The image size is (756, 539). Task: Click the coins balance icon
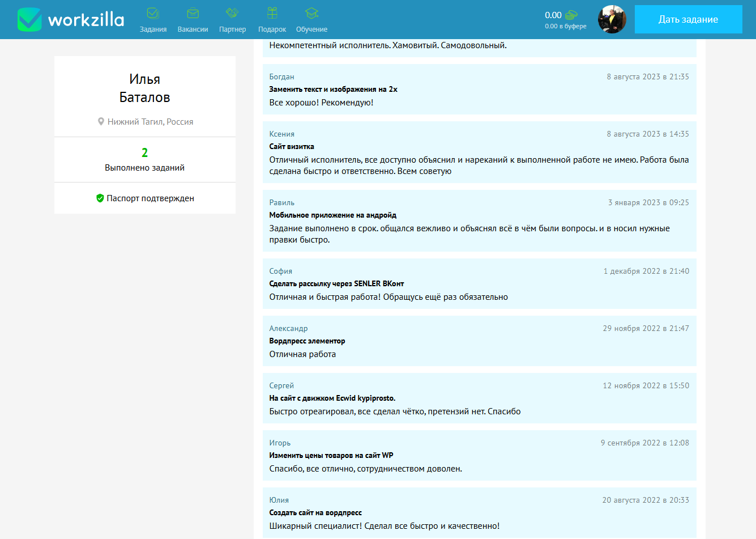[x=572, y=15]
